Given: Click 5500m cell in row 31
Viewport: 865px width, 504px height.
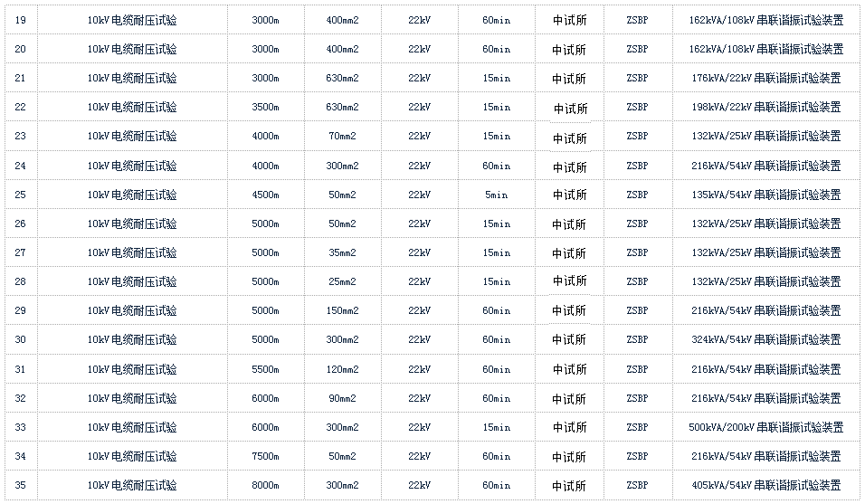Looking at the screenshot, I should pyautogui.click(x=265, y=369).
